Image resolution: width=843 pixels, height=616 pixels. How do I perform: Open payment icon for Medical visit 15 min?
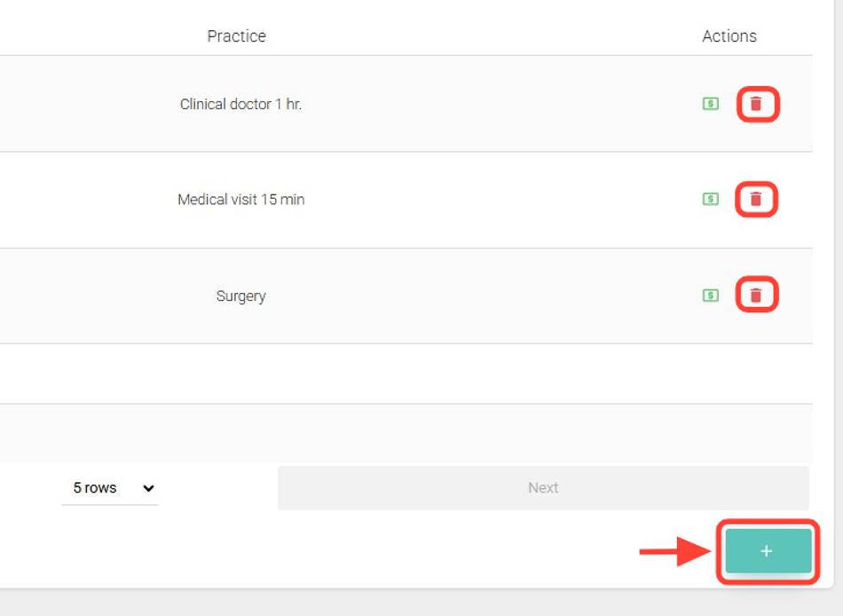(x=711, y=200)
